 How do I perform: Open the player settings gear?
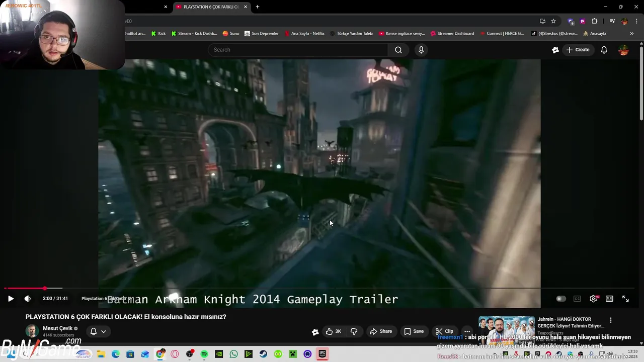tap(594, 299)
